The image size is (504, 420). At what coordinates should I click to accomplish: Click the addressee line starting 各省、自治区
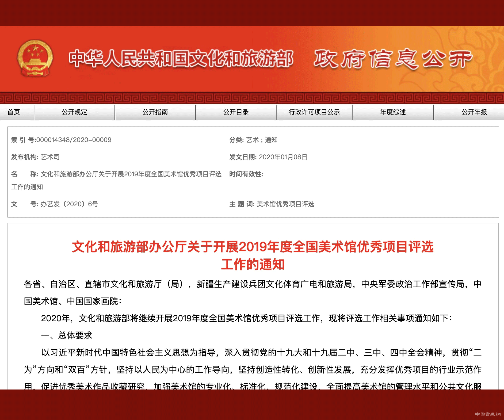[x=253, y=293]
